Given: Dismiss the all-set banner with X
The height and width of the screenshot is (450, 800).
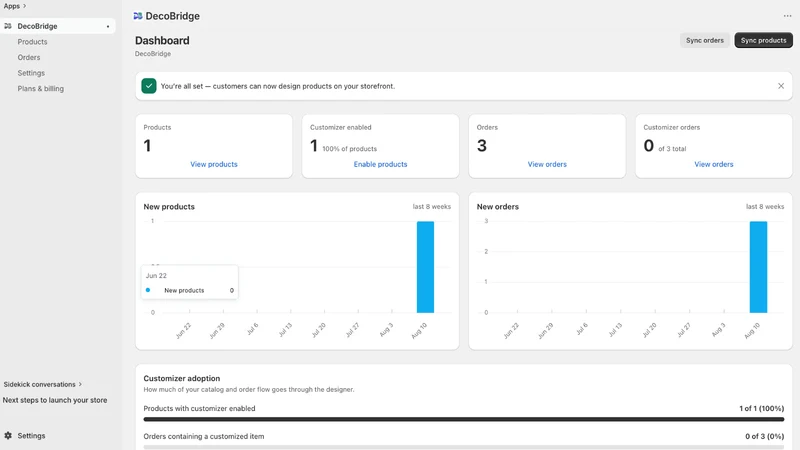Looking at the screenshot, I should [781, 86].
